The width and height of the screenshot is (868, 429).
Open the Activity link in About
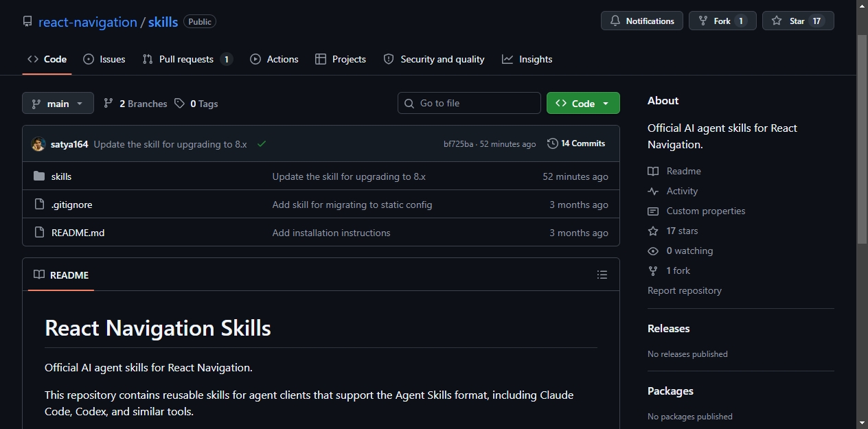673,191
